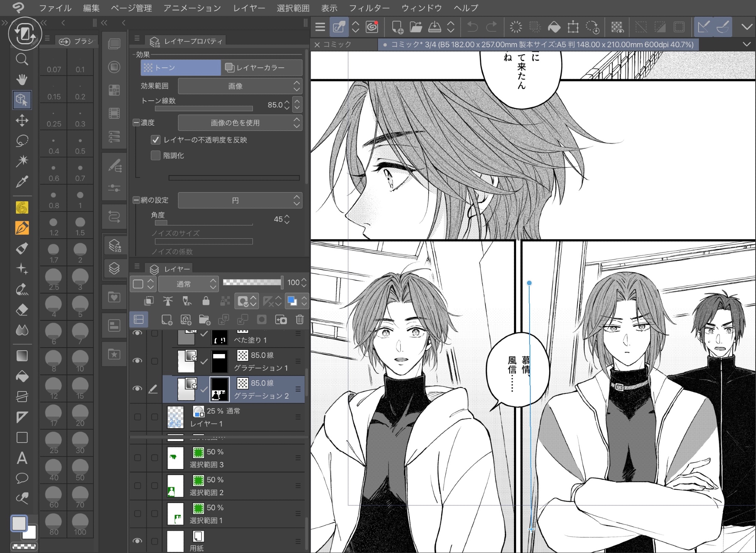Screen dimensions: 756x553
Task: Select the Magnifier zoom tool
Action: [x=22, y=59]
